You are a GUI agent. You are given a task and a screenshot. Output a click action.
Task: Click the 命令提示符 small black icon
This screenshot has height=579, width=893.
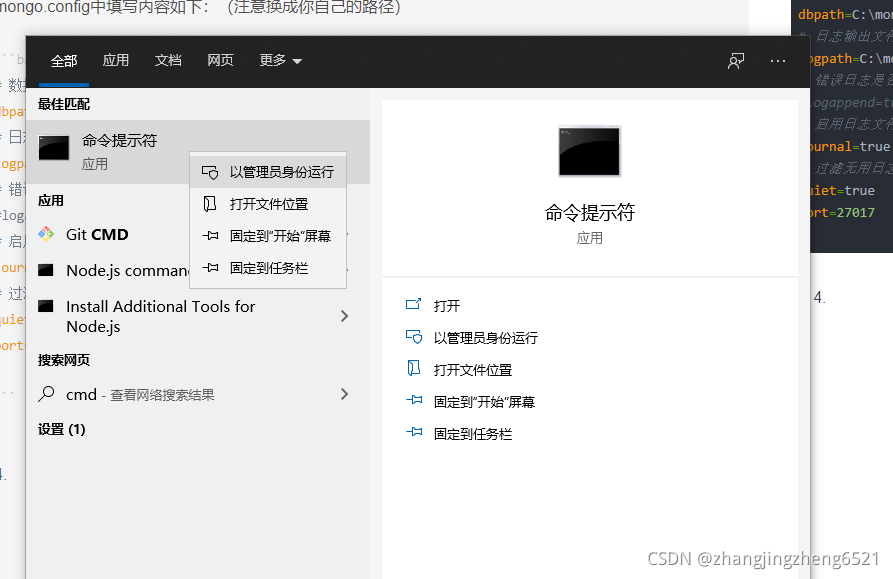click(54, 147)
